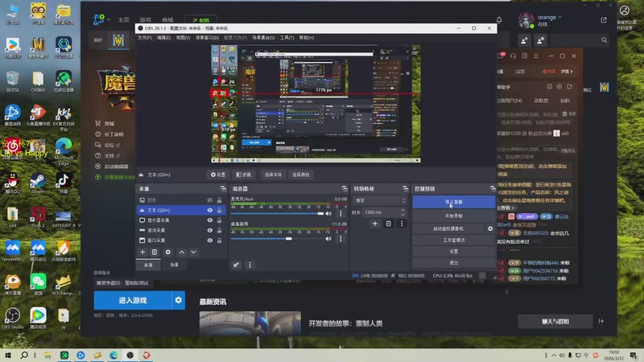Image resolution: width=644 pixels, height=362 pixels.
Task: Add a new source with the plus icon
Action: coord(142,252)
